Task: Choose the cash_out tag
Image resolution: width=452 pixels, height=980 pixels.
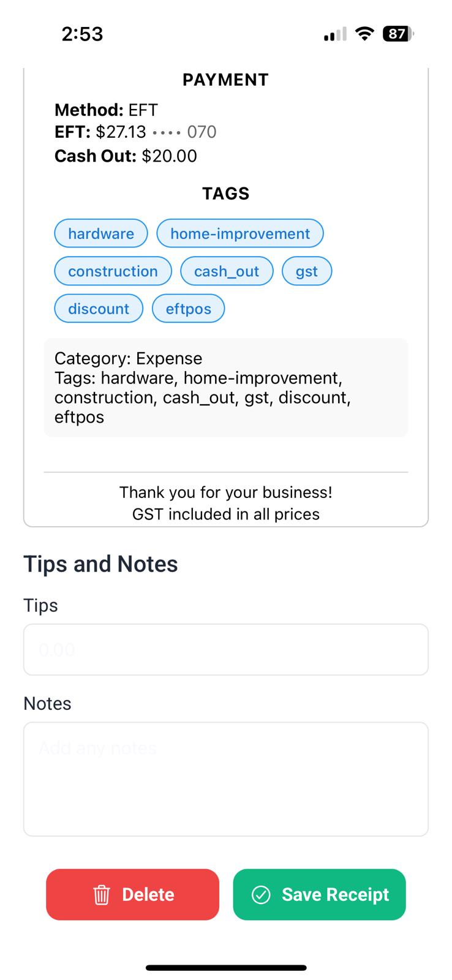Action: [227, 271]
